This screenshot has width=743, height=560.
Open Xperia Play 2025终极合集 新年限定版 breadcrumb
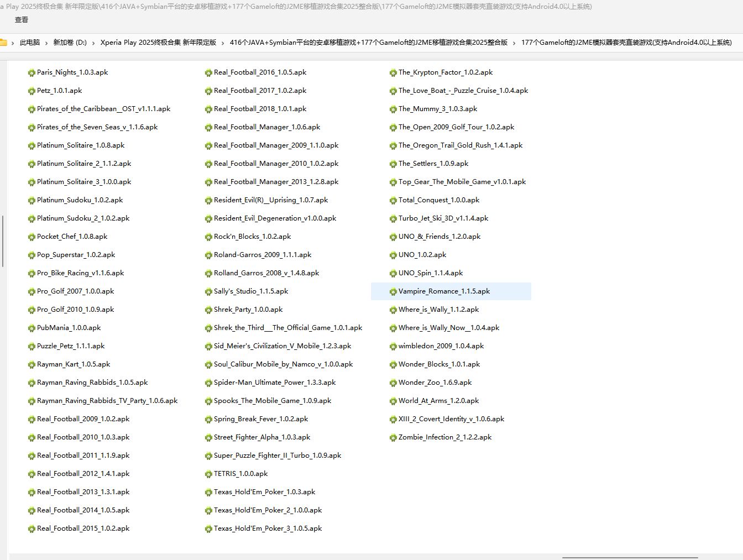click(x=158, y=43)
